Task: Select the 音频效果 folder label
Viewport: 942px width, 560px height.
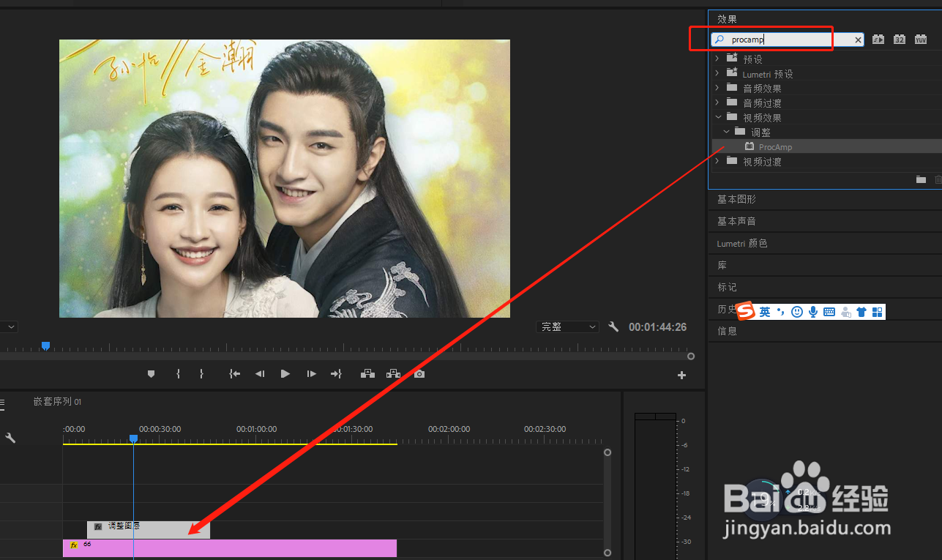Action: click(763, 89)
